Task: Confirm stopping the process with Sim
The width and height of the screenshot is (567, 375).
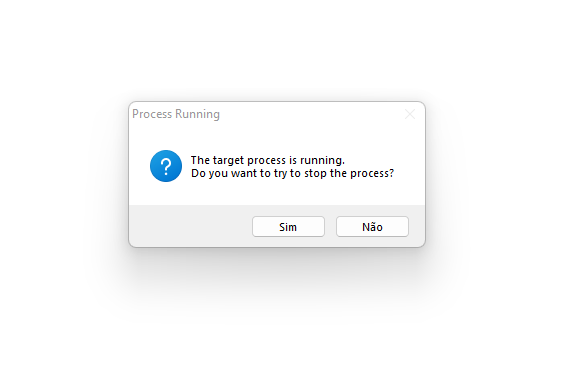Action: [288, 227]
